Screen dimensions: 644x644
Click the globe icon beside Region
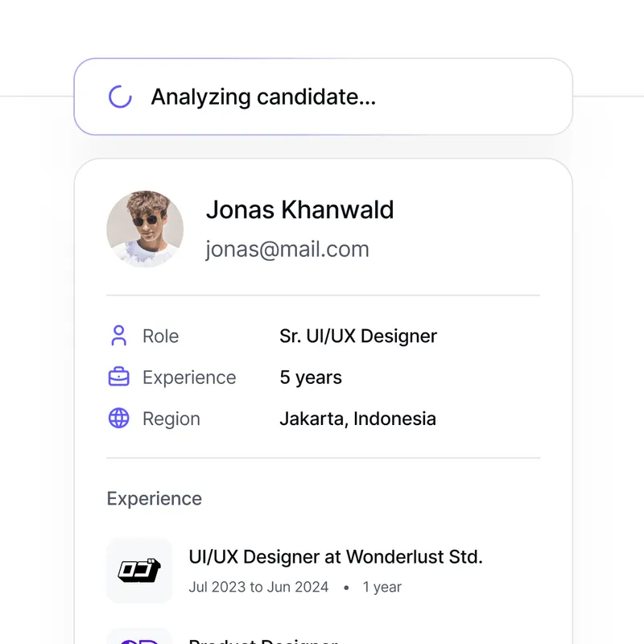(x=119, y=419)
